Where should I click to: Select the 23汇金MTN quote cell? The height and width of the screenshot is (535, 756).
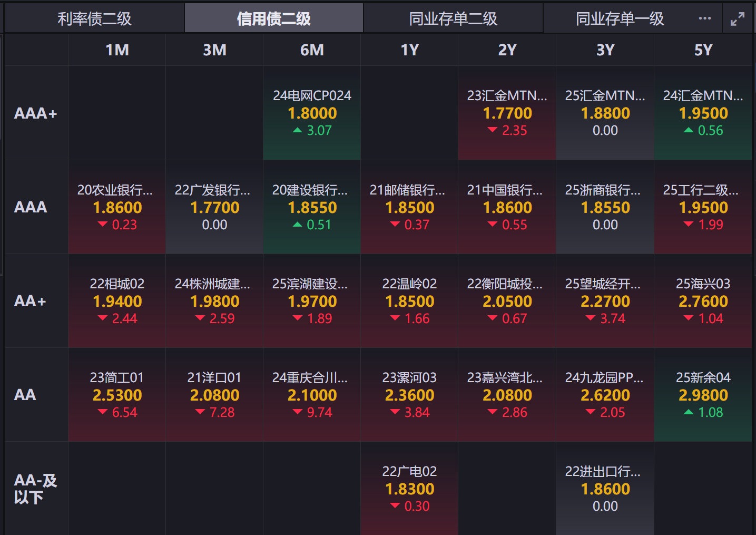point(507,113)
